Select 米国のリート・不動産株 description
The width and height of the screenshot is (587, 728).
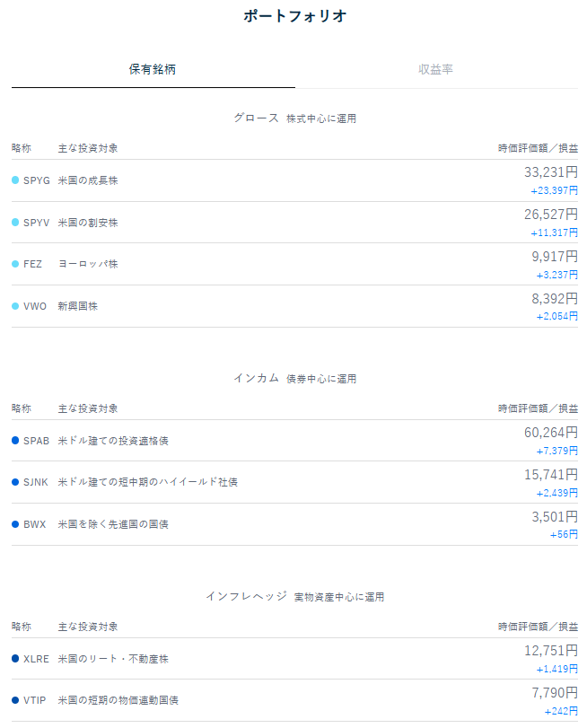(x=113, y=659)
